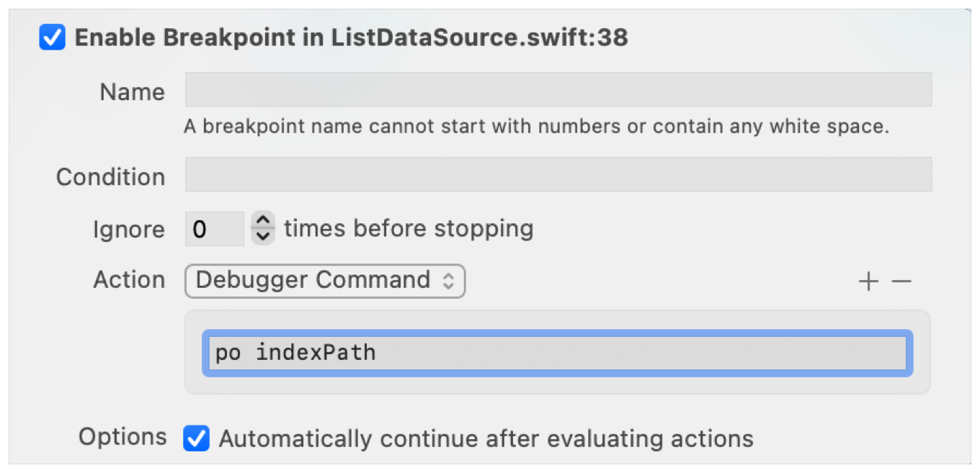
Task: Click the chevrons on the Debugger Command popup
Action: pos(448,281)
